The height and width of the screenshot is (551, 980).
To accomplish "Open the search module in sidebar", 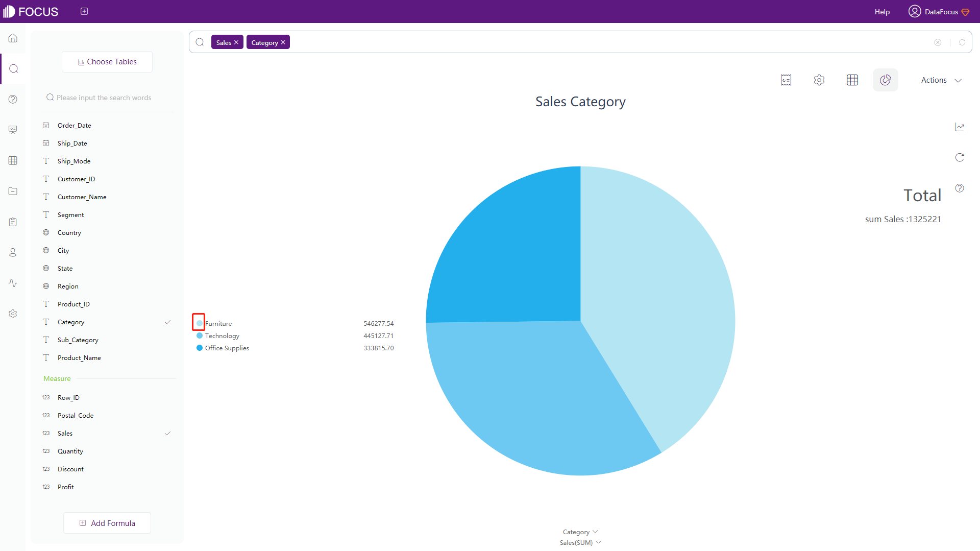I will [x=13, y=69].
